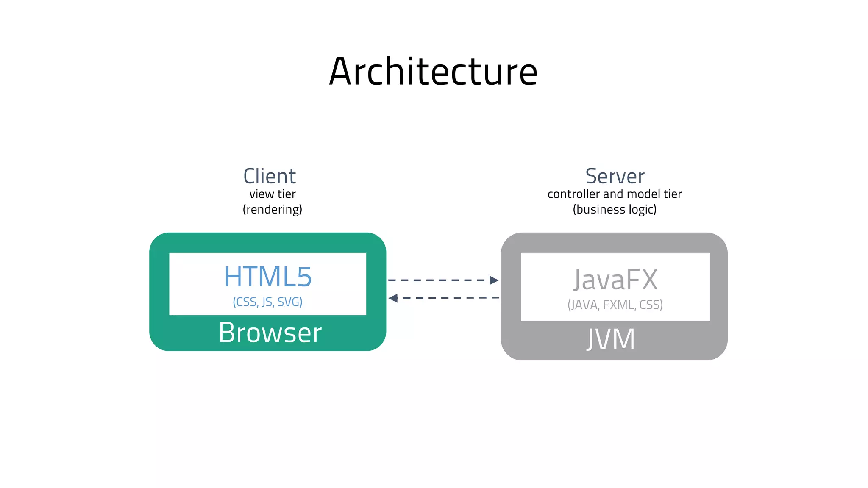Select the Client heading text

[270, 176]
